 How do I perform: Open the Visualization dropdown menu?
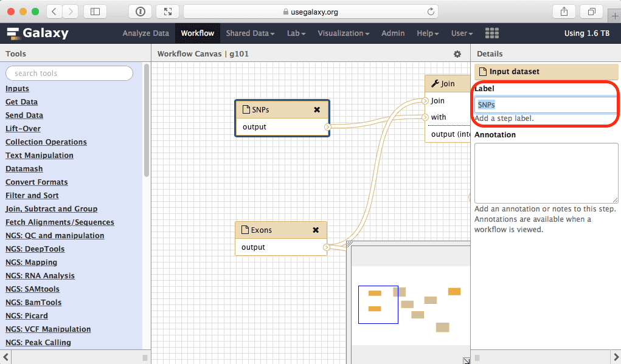click(344, 33)
